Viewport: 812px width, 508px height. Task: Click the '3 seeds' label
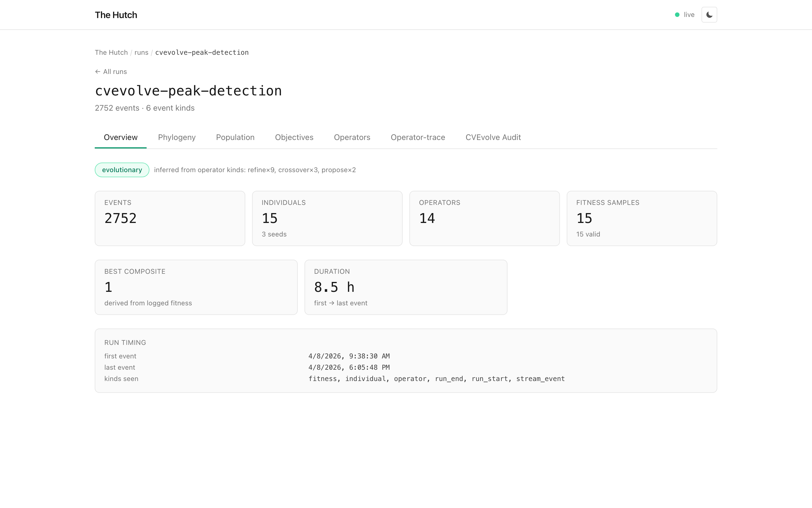click(x=274, y=234)
